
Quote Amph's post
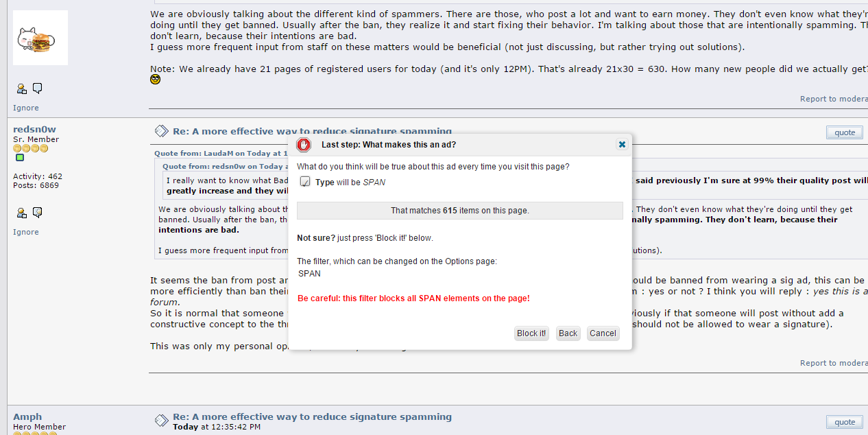[x=845, y=422]
